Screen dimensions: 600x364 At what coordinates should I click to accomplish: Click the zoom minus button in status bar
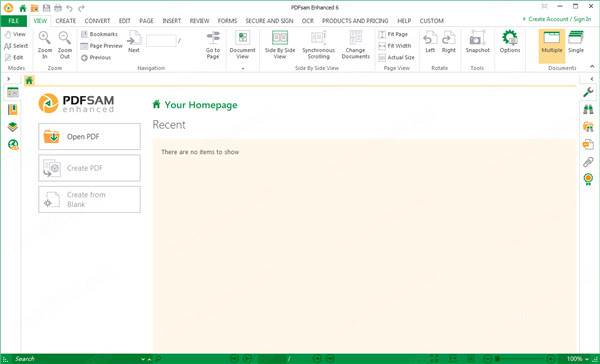[488, 359]
